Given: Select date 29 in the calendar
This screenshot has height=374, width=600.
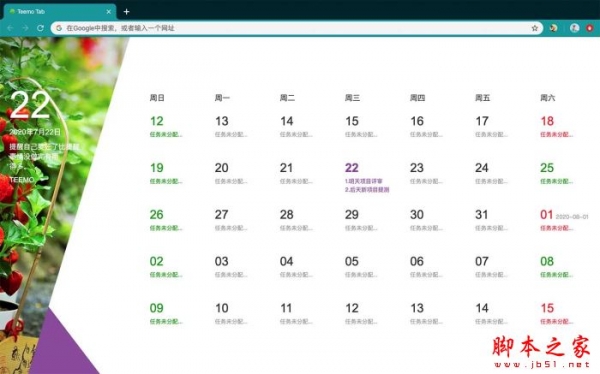Looking at the screenshot, I should [x=352, y=214].
